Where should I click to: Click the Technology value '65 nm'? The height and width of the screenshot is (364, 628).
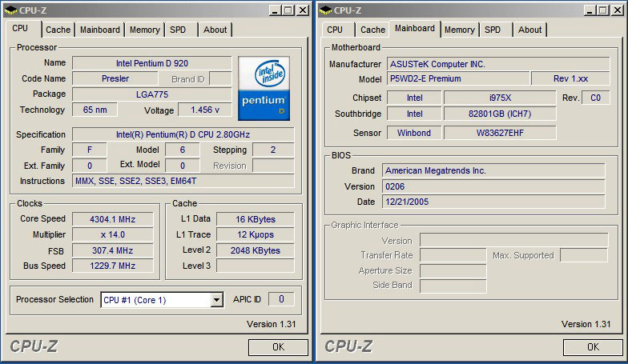click(95, 110)
